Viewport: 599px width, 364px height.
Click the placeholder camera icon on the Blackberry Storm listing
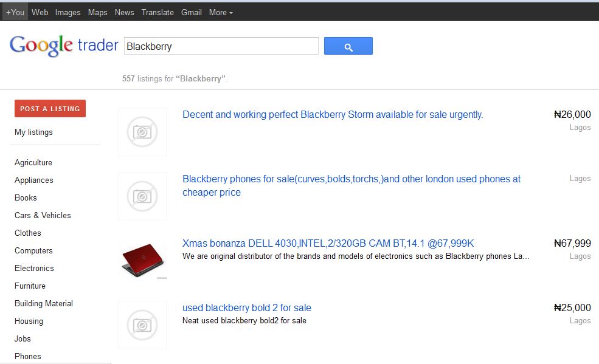pos(142,131)
